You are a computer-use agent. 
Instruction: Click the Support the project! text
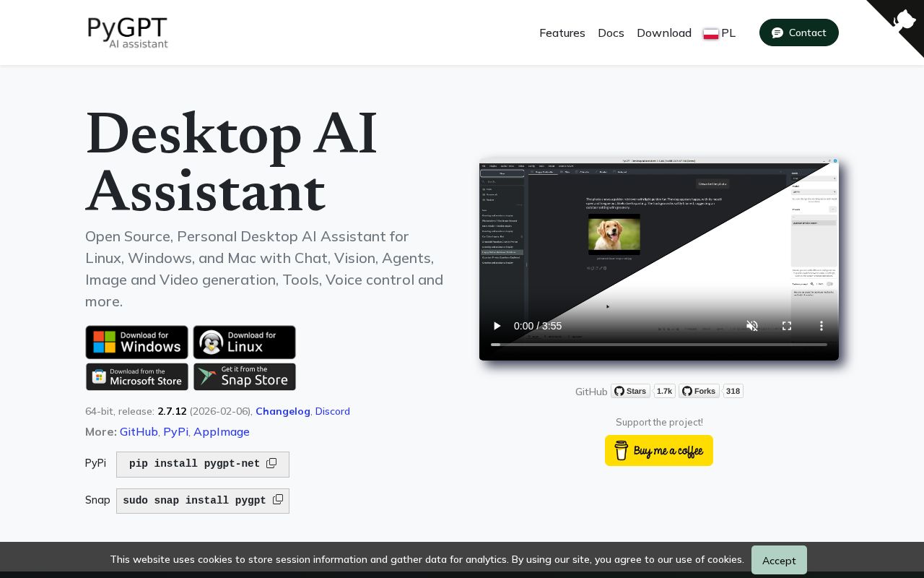[659, 422]
